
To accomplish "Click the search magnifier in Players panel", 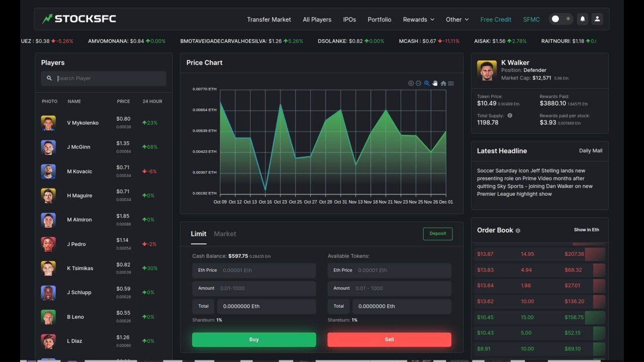I will coord(49,78).
